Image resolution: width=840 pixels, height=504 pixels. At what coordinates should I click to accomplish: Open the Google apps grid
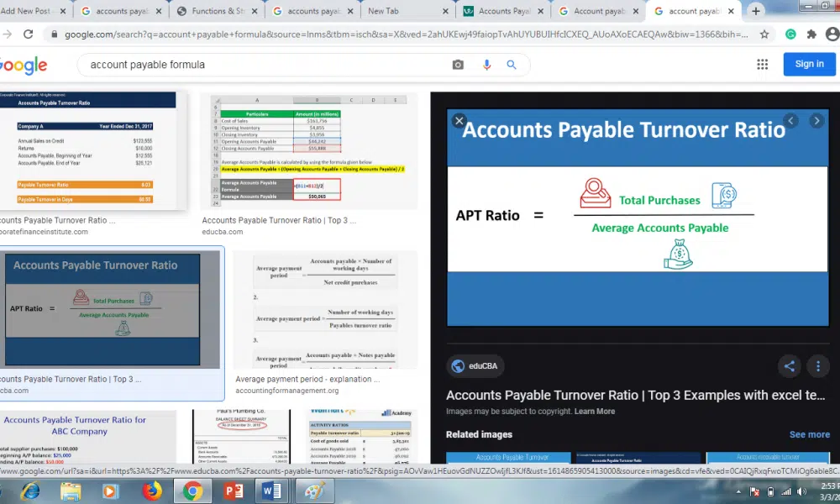(763, 65)
